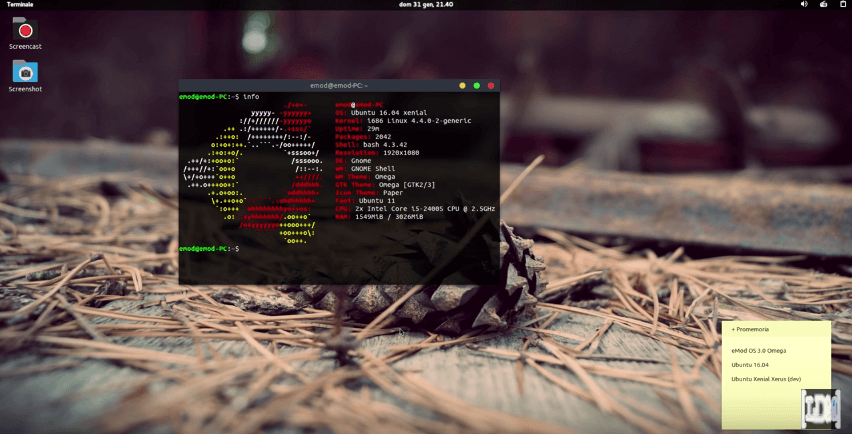Click the terminal title emod@emod-PC: ~
Image resolution: width=852 pixels, height=434 pixels.
tap(339, 85)
